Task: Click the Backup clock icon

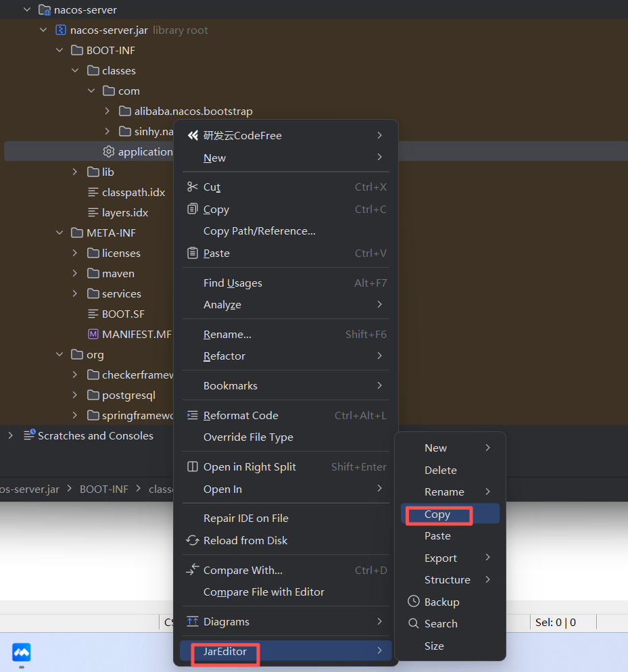Action: [x=413, y=601]
